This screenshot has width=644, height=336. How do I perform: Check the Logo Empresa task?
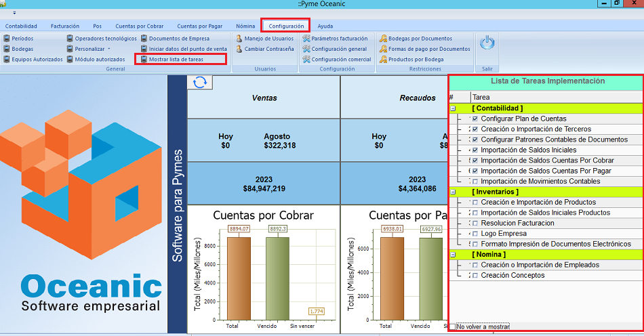click(475, 234)
